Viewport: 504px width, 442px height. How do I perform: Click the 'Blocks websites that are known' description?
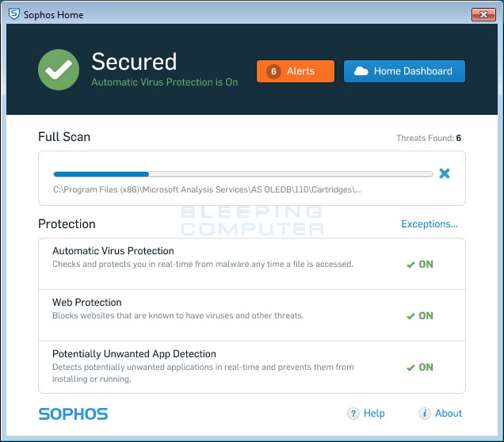point(178,315)
